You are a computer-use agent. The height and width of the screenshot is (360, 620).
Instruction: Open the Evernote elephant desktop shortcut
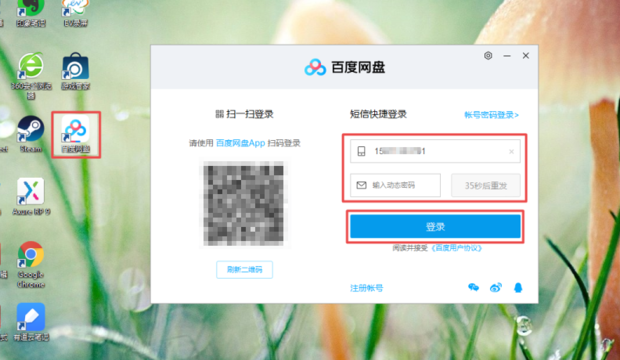(x=31, y=13)
